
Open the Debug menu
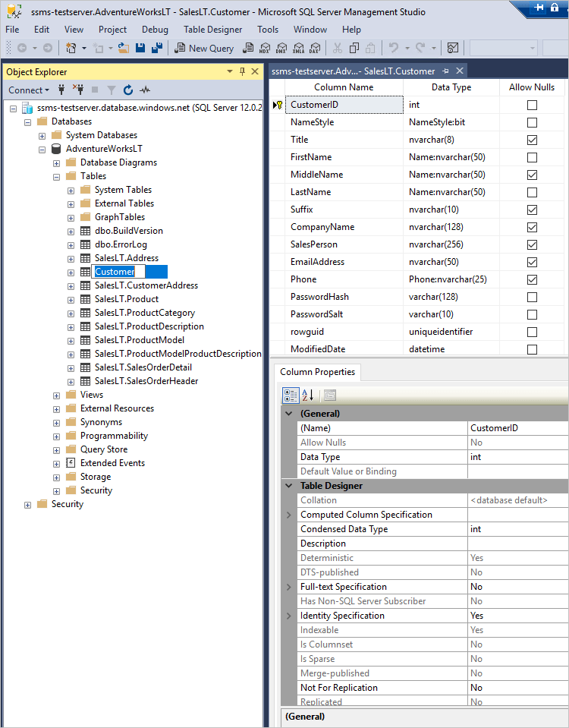[155, 30]
